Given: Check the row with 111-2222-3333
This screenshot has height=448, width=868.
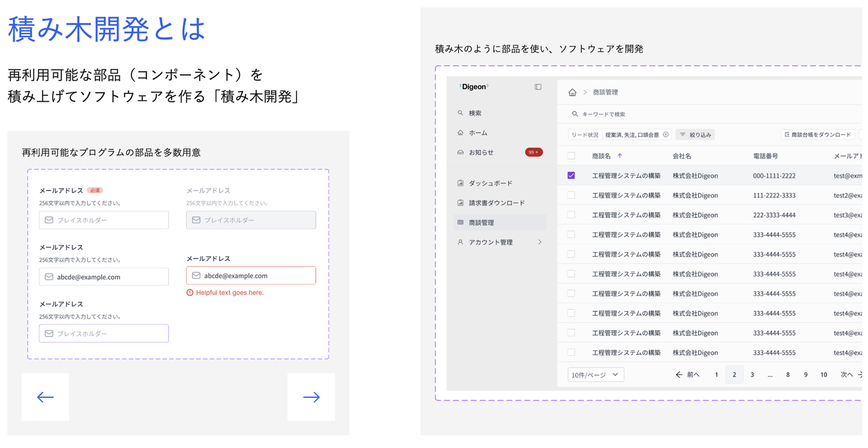Looking at the screenshot, I should (571, 195).
